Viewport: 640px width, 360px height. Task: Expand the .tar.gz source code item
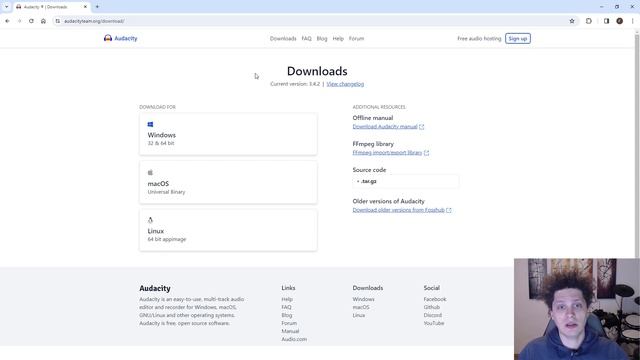point(406,181)
